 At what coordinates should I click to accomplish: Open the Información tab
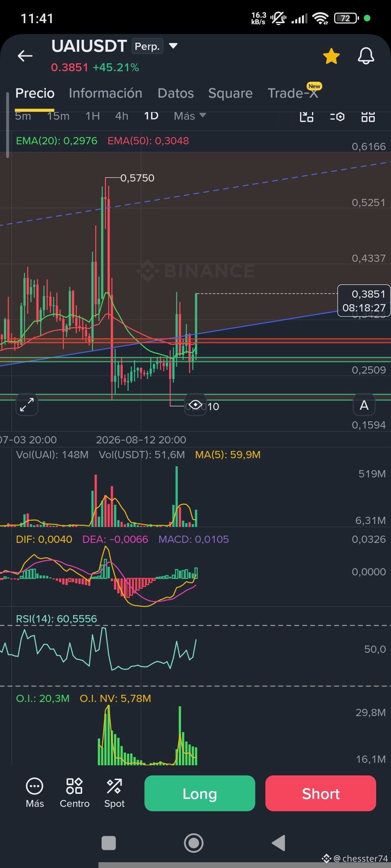click(105, 93)
